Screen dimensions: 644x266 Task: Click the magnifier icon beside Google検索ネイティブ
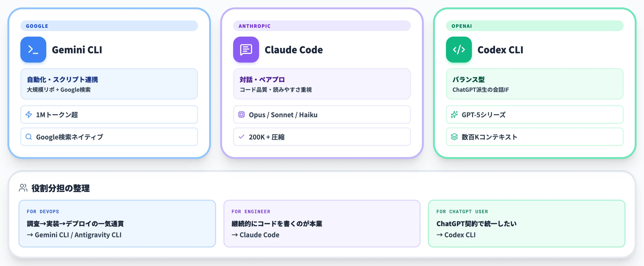pyautogui.click(x=29, y=137)
